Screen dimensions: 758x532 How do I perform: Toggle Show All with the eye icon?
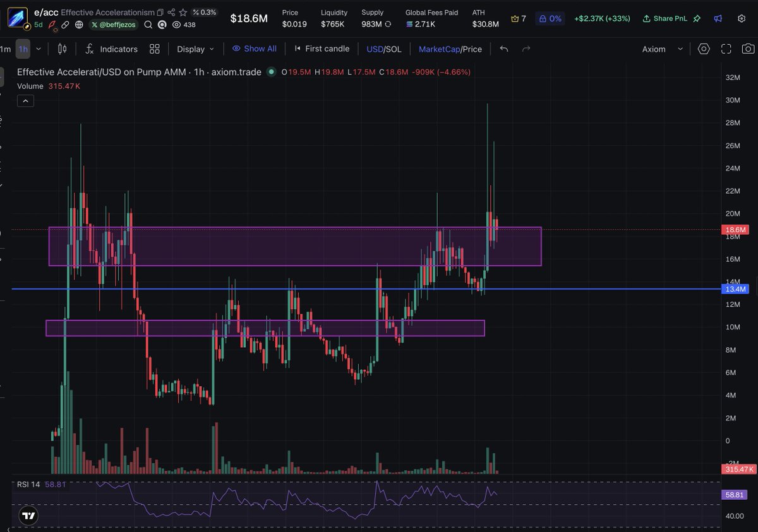[254, 49]
